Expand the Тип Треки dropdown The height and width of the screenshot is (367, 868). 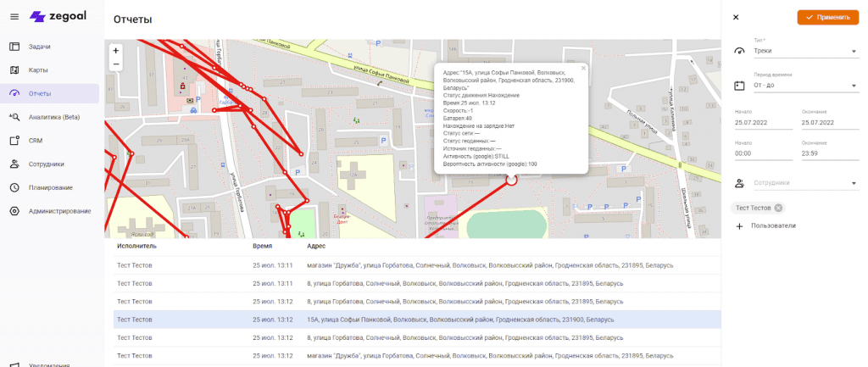coord(854,51)
